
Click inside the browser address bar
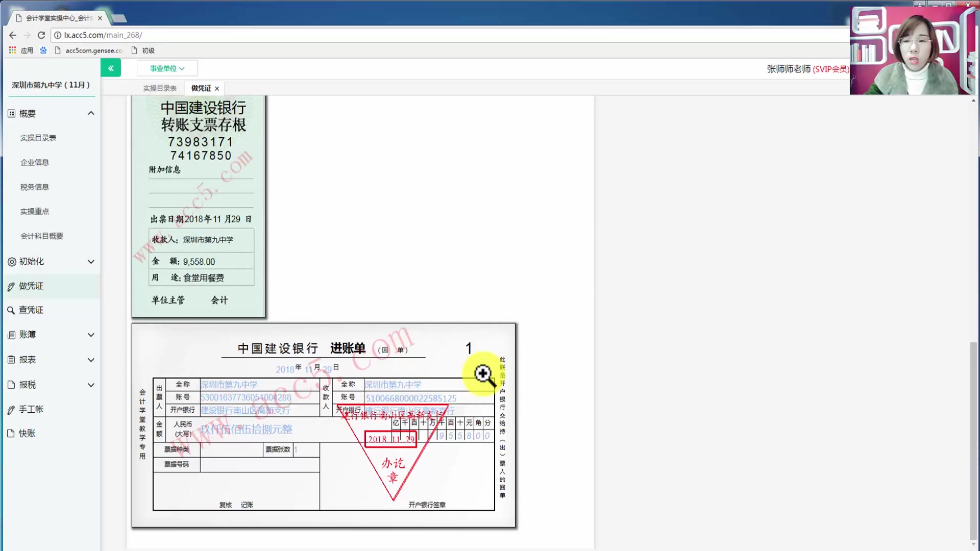[204, 35]
